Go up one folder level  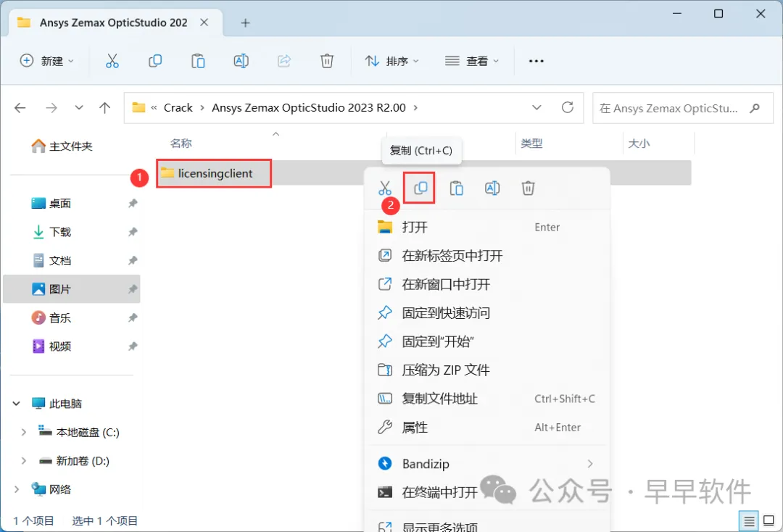(104, 108)
